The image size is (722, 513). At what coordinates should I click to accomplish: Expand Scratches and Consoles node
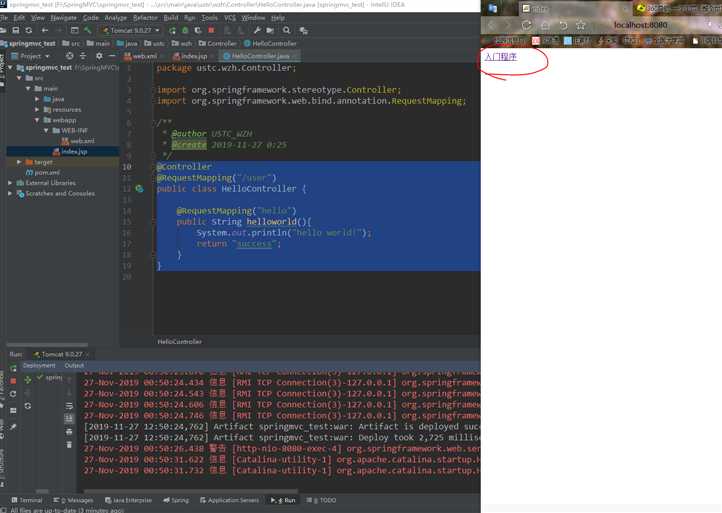click(x=10, y=194)
